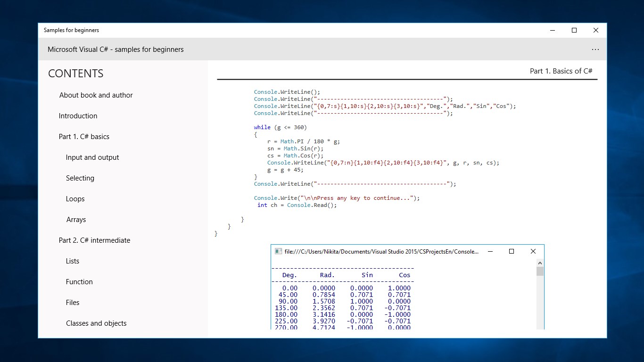Click the '135.00' degree value
Screen dimensions: 644x362
click(x=286, y=308)
